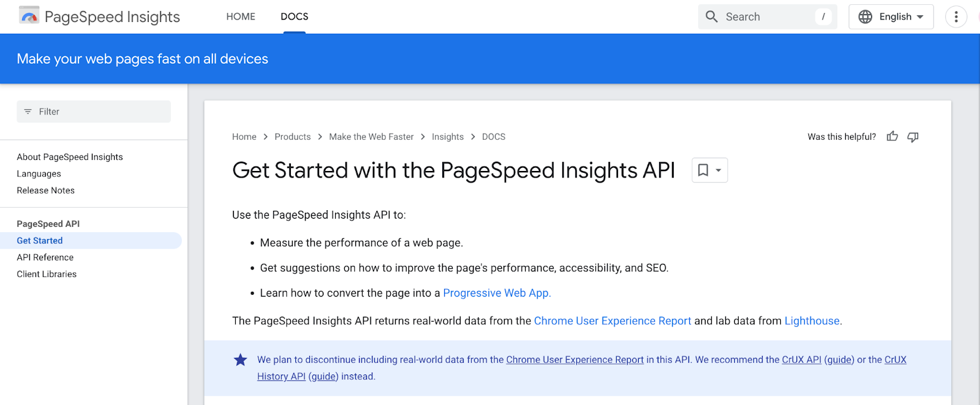980x405 pixels.
Task: Open Release Notes in the sidebar
Action: point(45,191)
